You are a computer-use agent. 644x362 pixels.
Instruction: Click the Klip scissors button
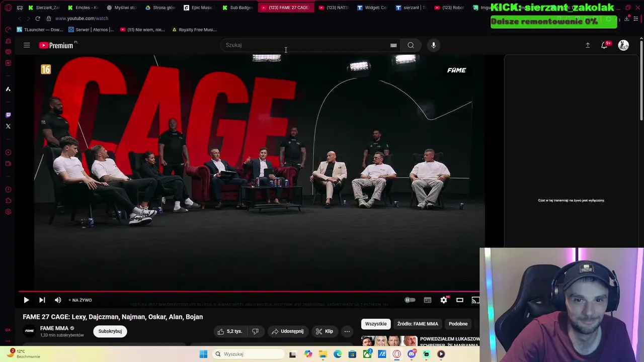(324, 331)
